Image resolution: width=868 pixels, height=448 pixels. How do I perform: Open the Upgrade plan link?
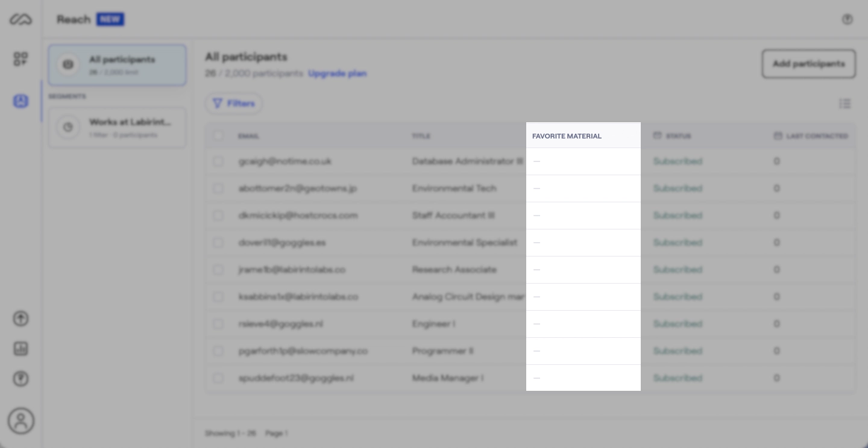point(338,73)
